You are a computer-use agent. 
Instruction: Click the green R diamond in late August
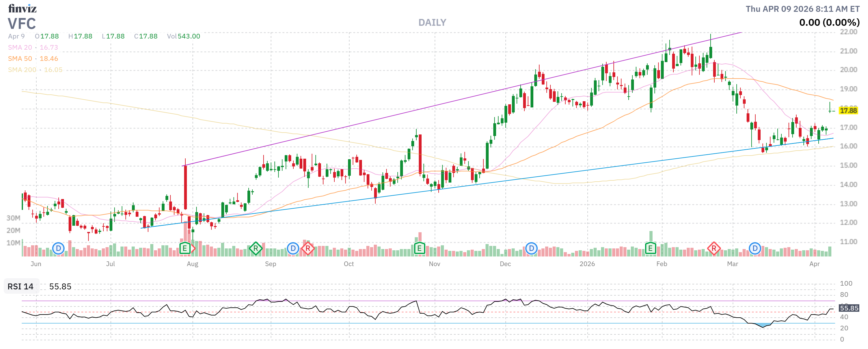[x=256, y=249]
